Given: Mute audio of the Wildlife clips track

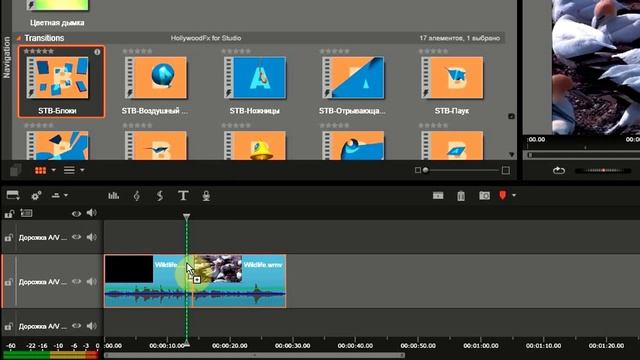Looking at the screenshot, I should pos(91,282).
